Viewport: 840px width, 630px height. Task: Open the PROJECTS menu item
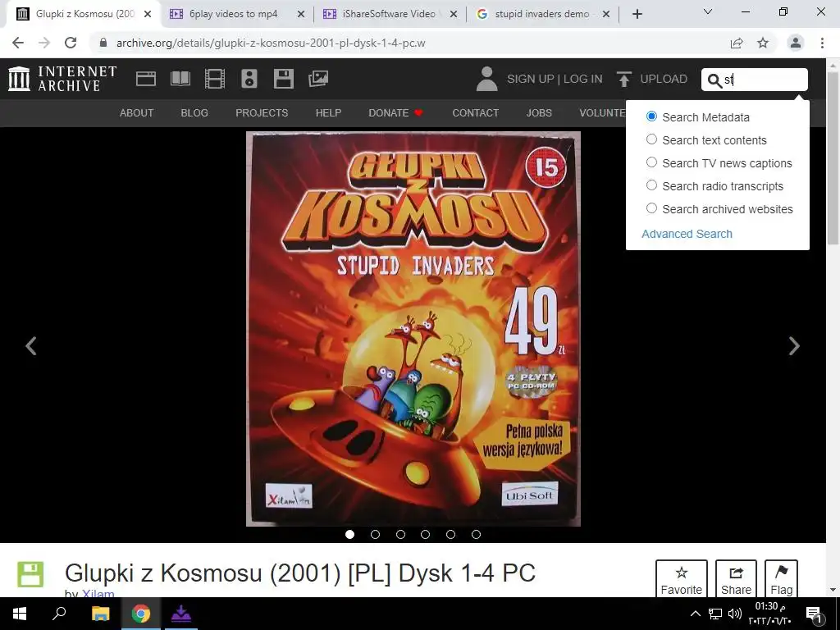click(262, 113)
